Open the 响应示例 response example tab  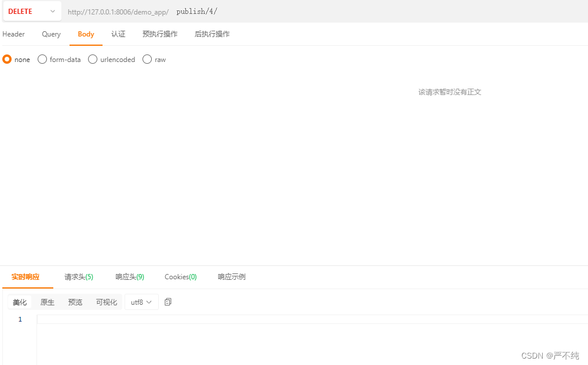pyautogui.click(x=231, y=276)
